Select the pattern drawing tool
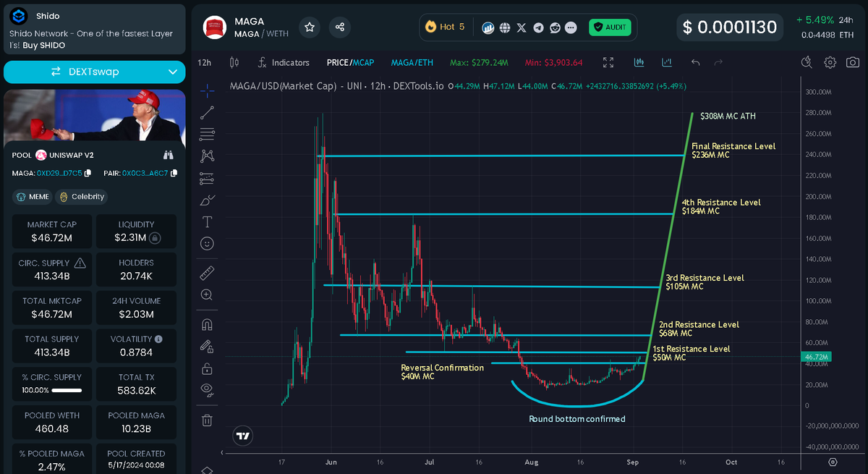868x474 pixels. [x=208, y=156]
